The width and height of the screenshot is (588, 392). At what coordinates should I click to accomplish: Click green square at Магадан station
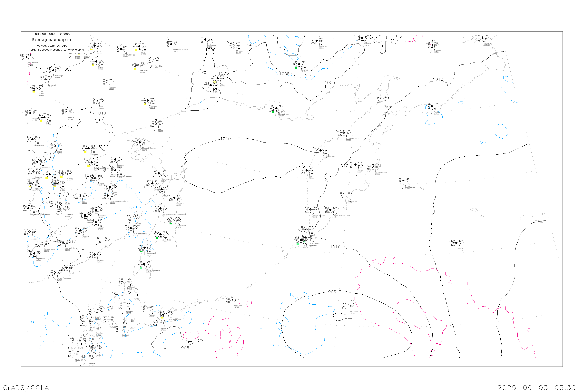[273, 112]
